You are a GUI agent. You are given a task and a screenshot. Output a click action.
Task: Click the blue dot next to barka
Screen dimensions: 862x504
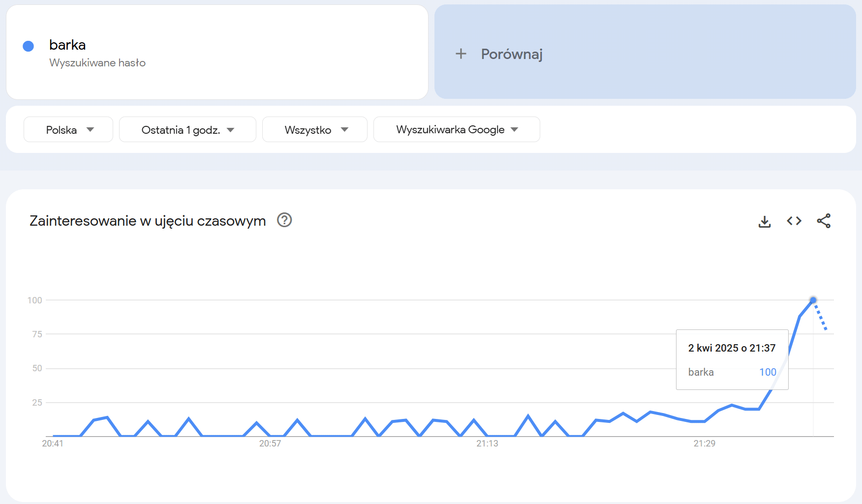coord(29,46)
